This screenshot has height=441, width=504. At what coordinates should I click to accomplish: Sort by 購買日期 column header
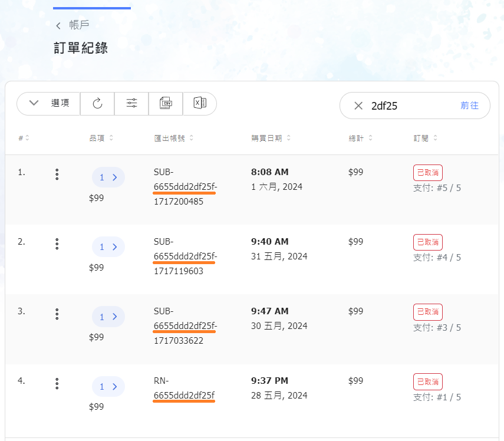[x=270, y=138]
